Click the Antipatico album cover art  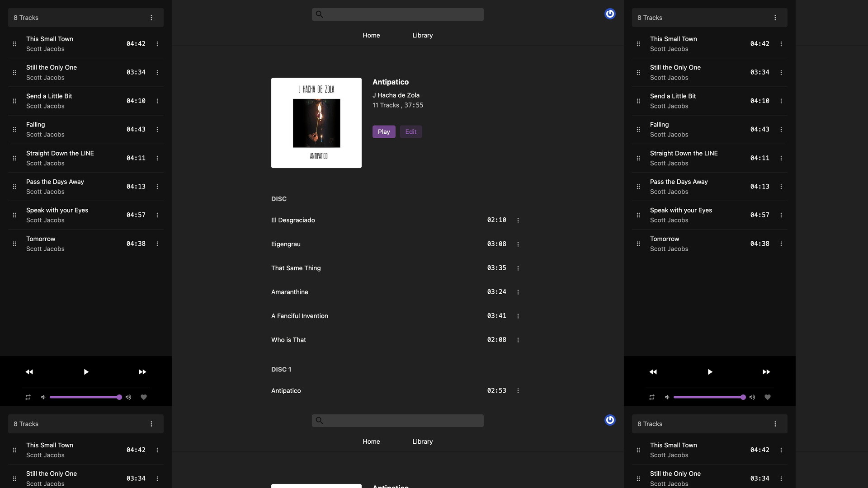coord(316,123)
